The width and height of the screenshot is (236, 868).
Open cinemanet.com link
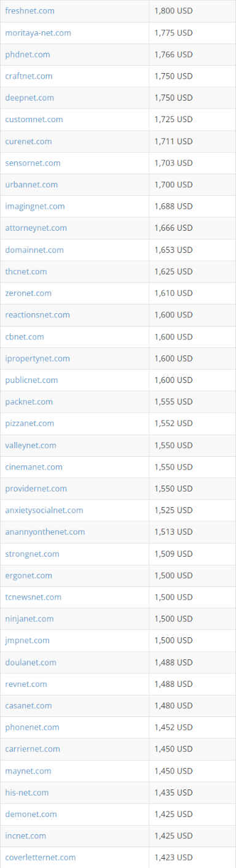point(34,467)
